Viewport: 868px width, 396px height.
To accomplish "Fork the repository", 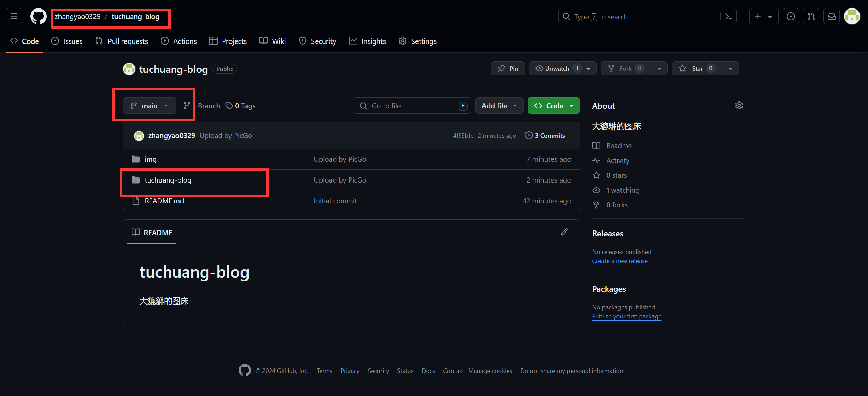I will pyautogui.click(x=626, y=68).
